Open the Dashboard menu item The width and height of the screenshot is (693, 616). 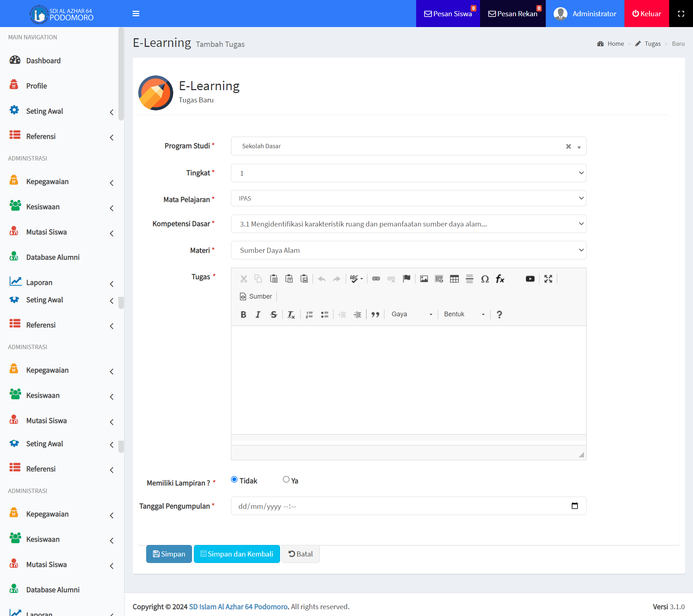(x=43, y=61)
